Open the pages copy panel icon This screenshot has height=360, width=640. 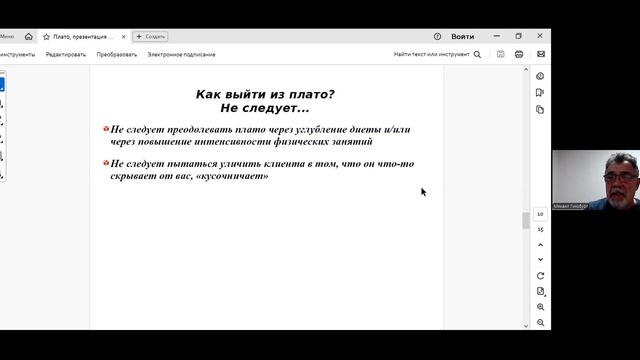click(540, 109)
